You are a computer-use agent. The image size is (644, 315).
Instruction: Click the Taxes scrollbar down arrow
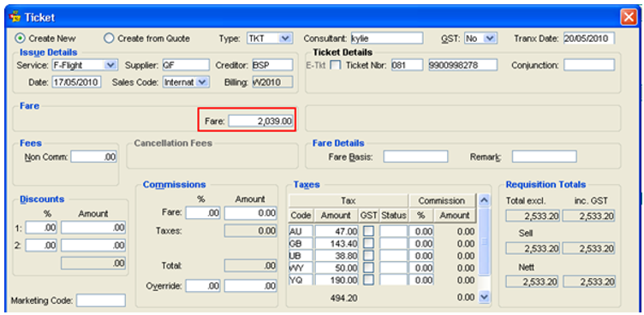[x=484, y=296]
